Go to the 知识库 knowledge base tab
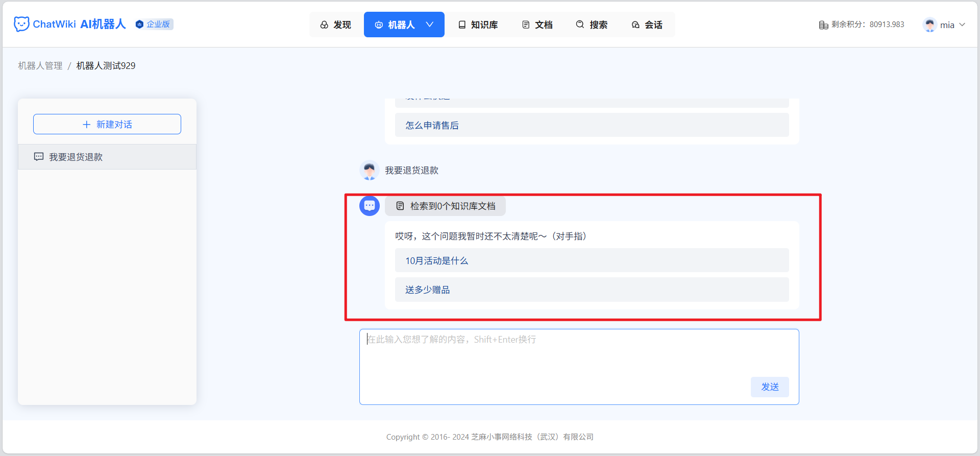Screen dimensions: 980x456 (478, 25)
